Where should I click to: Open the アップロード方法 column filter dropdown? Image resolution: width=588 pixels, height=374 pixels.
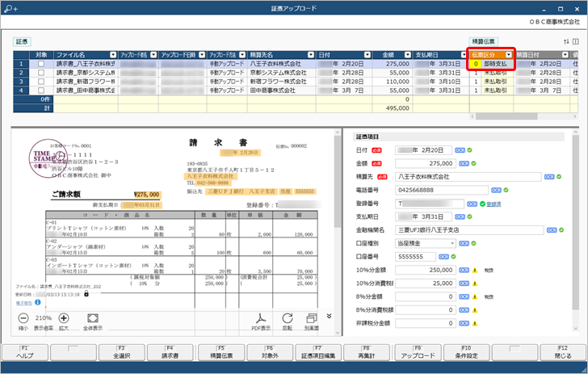[x=242, y=55]
